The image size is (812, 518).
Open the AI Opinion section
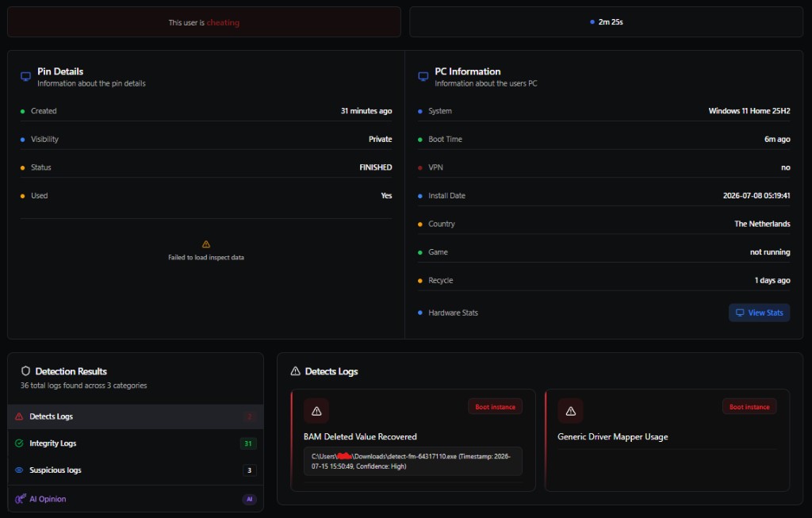(136, 499)
